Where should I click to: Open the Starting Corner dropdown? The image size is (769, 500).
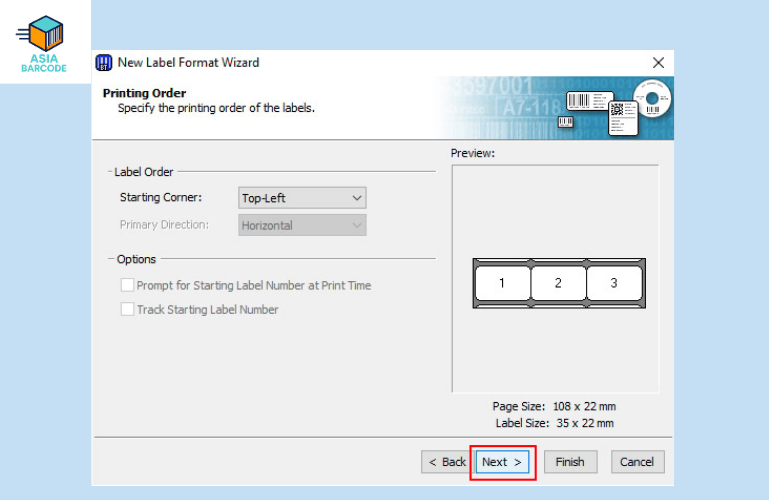(303, 198)
